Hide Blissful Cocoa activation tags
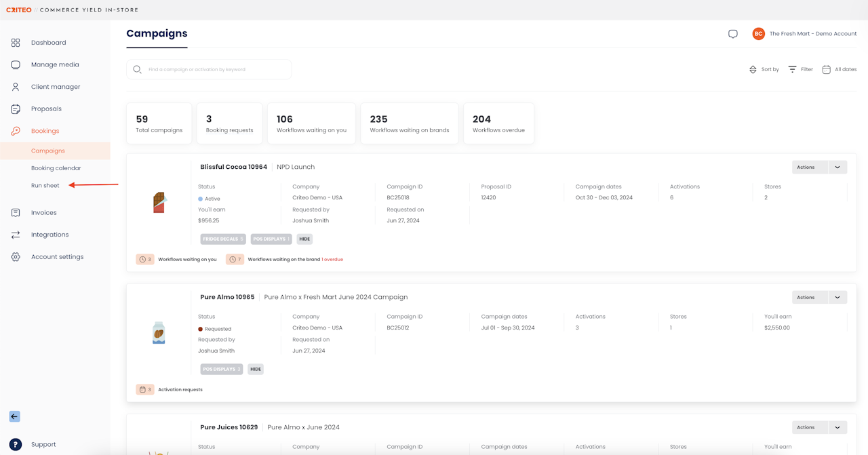Image resolution: width=868 pixels, height=455 pixels. [x=304, y=239]
